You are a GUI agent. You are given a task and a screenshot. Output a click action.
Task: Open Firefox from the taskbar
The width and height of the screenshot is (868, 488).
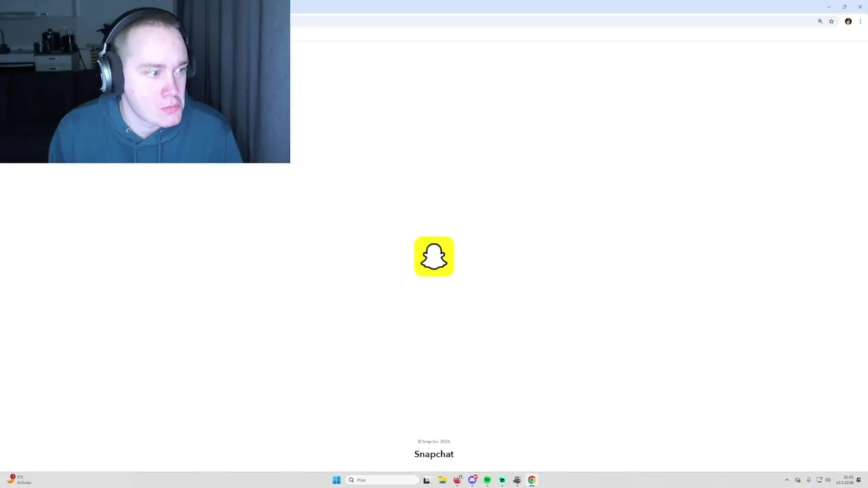[458, 480]
